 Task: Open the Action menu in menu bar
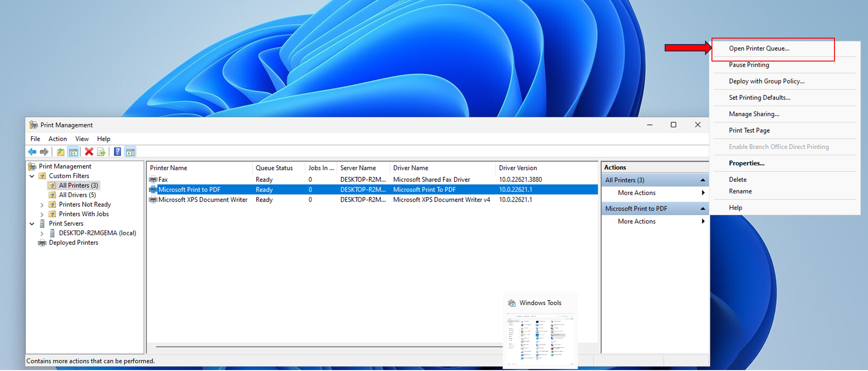[x=57, y=139]
